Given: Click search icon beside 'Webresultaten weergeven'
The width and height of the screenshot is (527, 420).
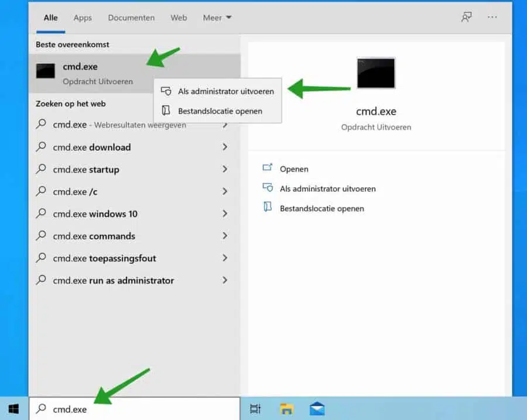Looking at the screenshot, I should pyautogui.click(x=41, y=124).
